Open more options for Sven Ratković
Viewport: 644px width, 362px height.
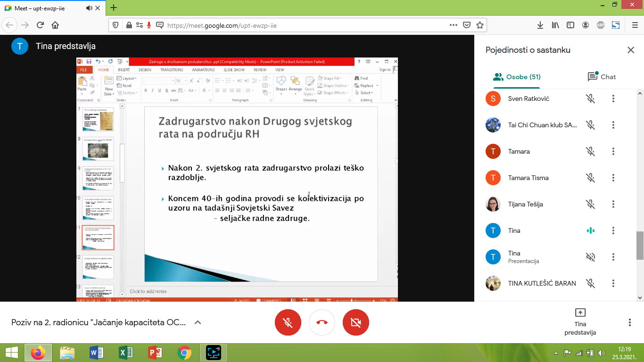(613, 99)
